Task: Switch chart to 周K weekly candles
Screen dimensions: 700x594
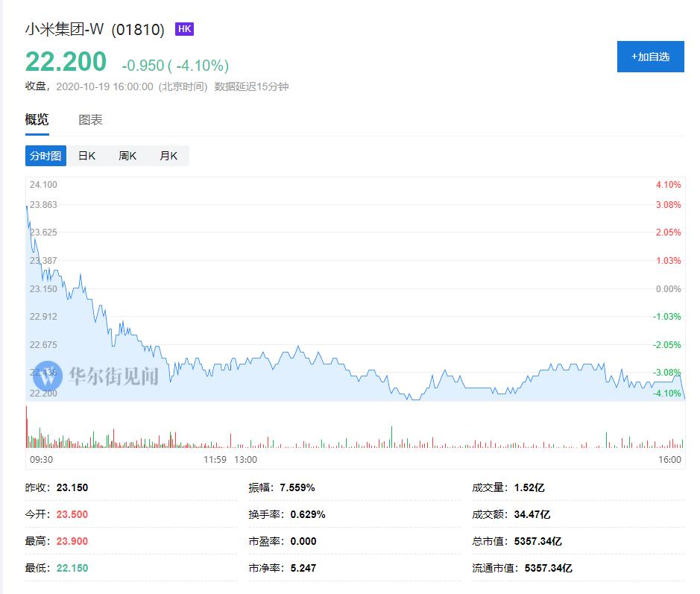Action: tap(127, 156)
